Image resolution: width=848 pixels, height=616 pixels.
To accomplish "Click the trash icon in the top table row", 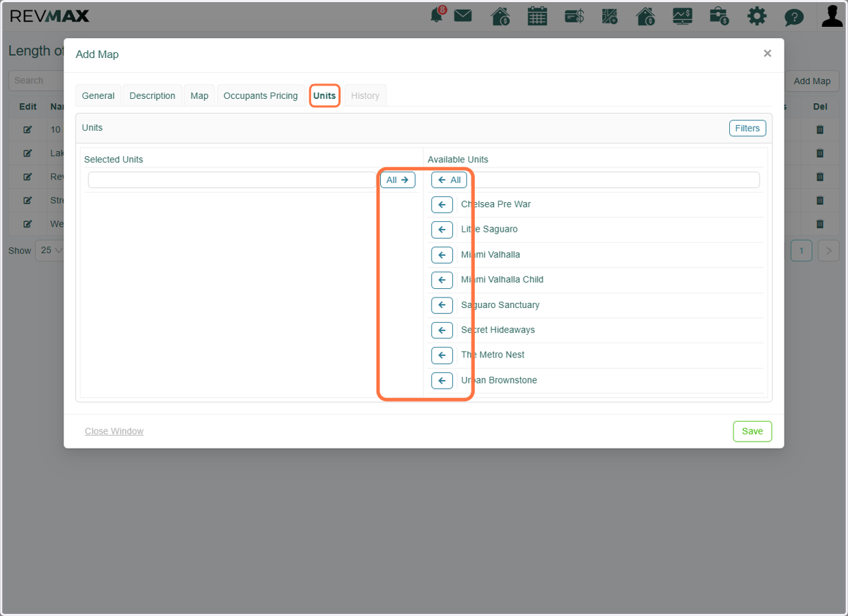I will coord(820,130).
